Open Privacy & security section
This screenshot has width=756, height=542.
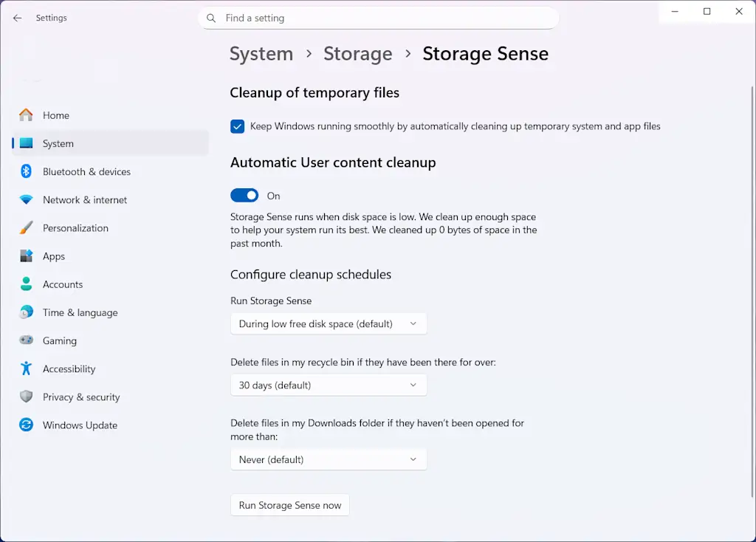tap(81, 397)
